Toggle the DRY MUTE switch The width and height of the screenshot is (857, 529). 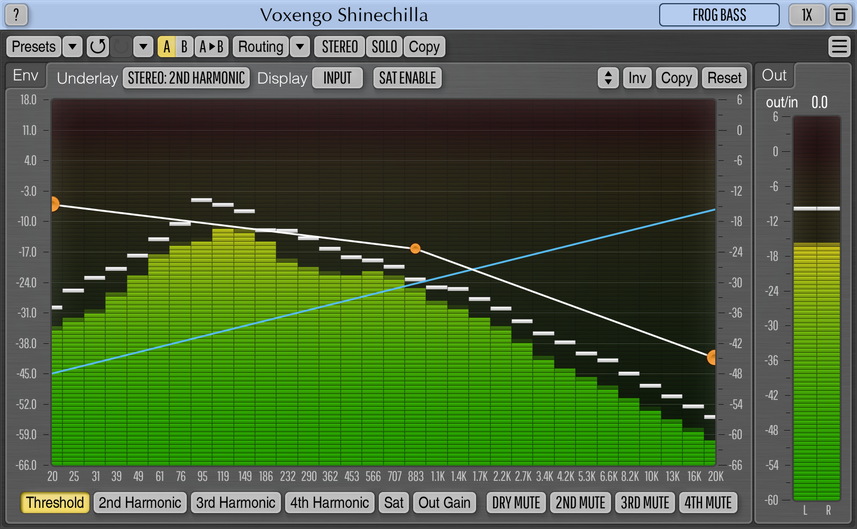click(x=515, y=502)
